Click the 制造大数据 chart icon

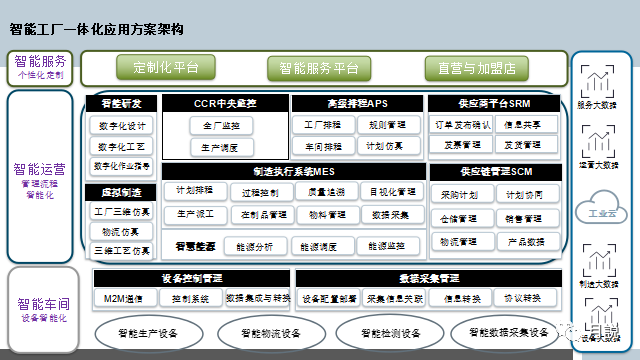click(599, 260)
